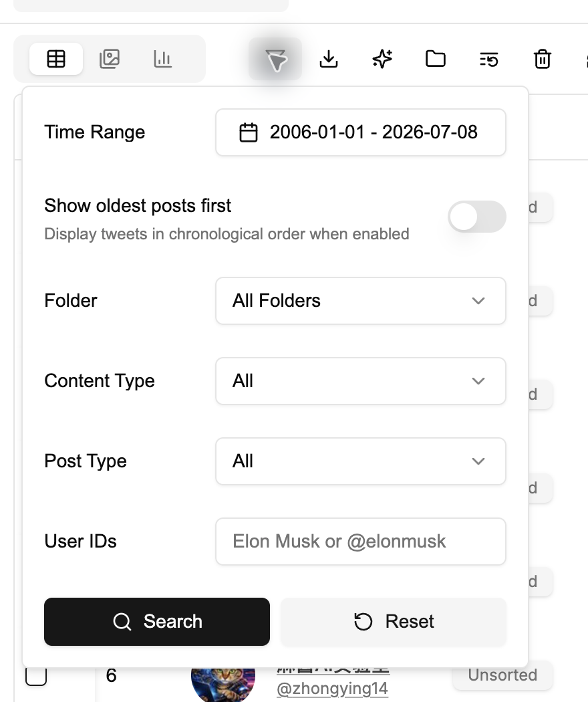Switch to the table view

pos(56,59)
